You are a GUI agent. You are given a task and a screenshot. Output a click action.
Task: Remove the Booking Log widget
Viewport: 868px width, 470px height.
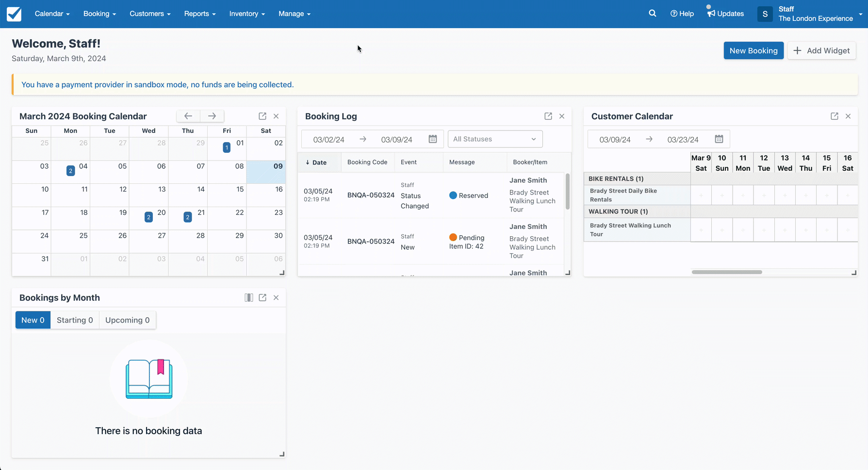click(x=562, y=116)
